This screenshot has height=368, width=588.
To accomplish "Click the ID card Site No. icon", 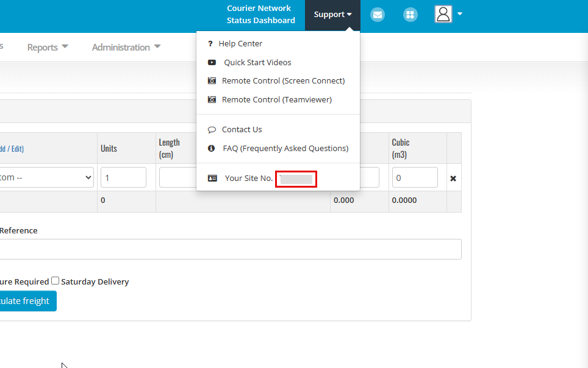I will [x=212, y=178].
